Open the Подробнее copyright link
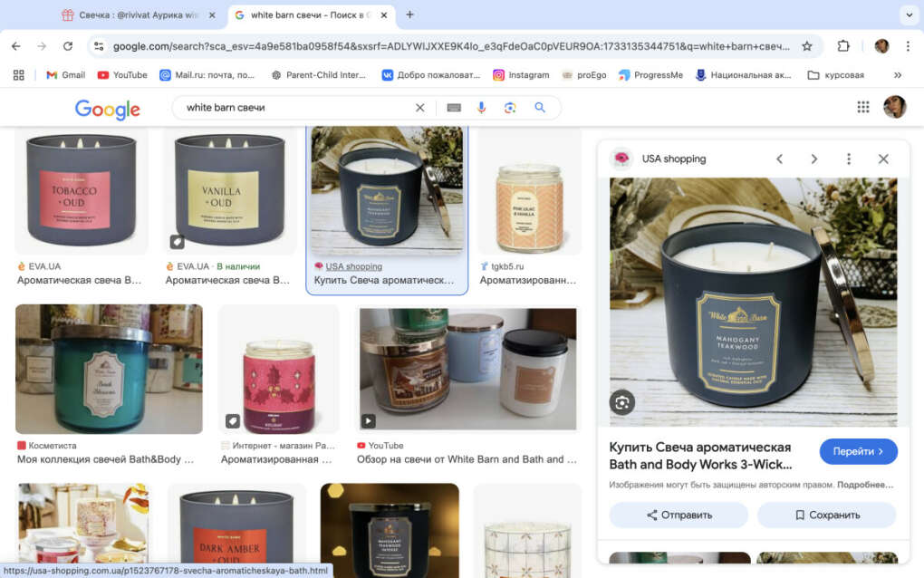Image resolution: width=924 pixels, height=578 pixels. click(865, 485)
